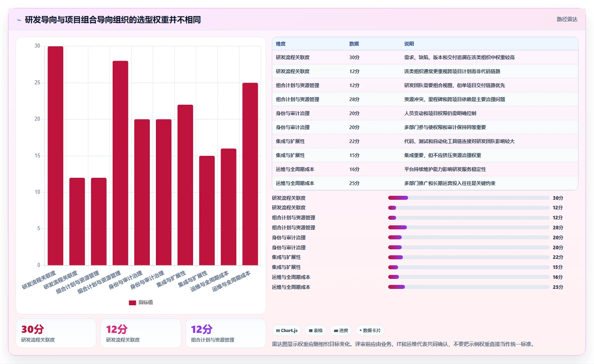Click the progress bar labeled 30分

(x=468, y=198)
